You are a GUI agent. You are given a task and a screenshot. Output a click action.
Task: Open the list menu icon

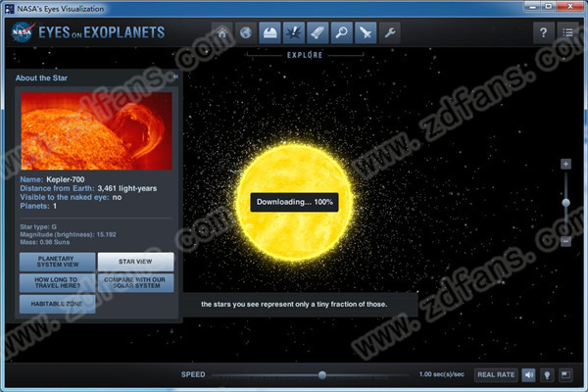point(567,33)
